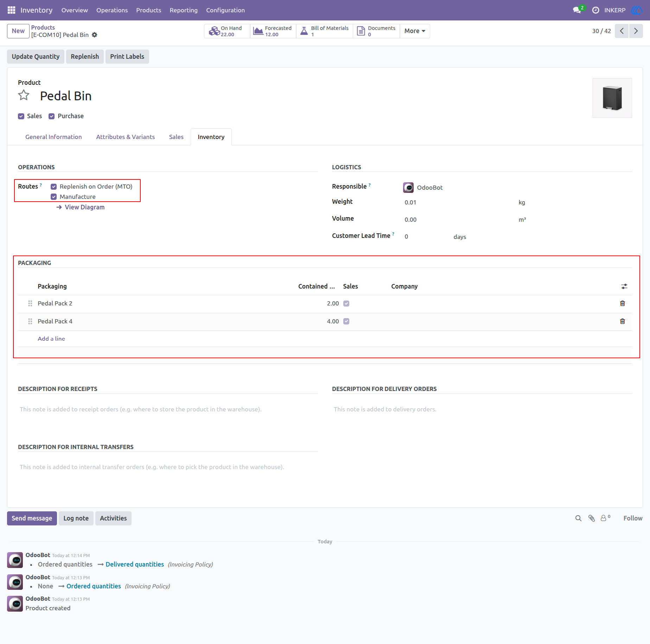
Task: Click Add a line in Packaging
Action: pos(51,339)
